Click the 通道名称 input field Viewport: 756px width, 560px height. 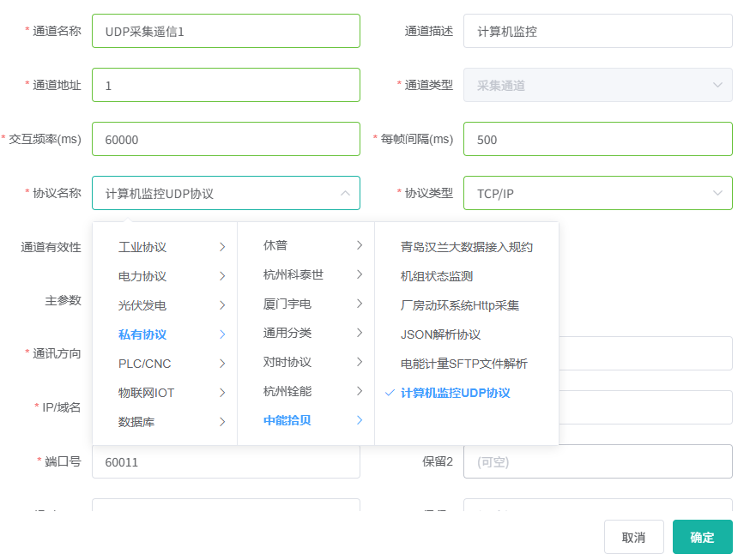pyautogui.click(x=226, y=31)
